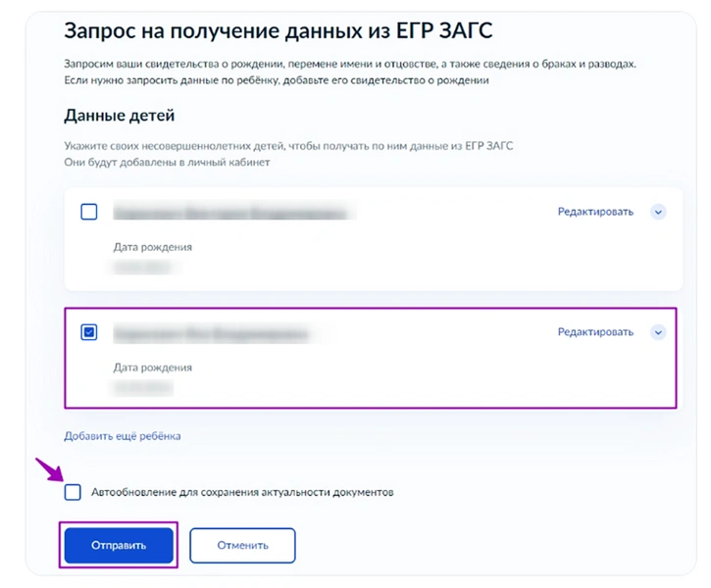Click the second child's blurred name

[x=211, y=334]
